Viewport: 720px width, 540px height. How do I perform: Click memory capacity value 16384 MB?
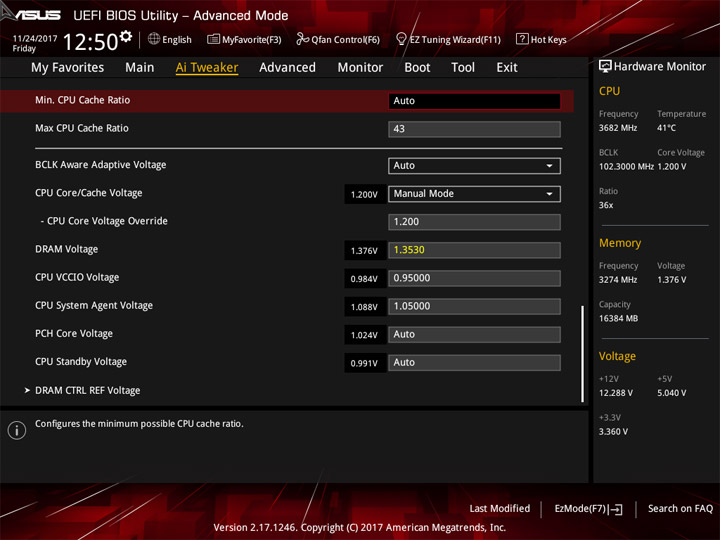[x=619, y=318]
